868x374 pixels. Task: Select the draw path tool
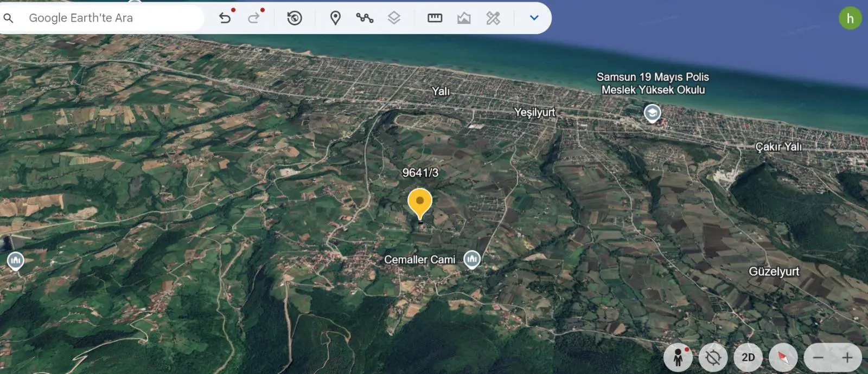[365, 18]
